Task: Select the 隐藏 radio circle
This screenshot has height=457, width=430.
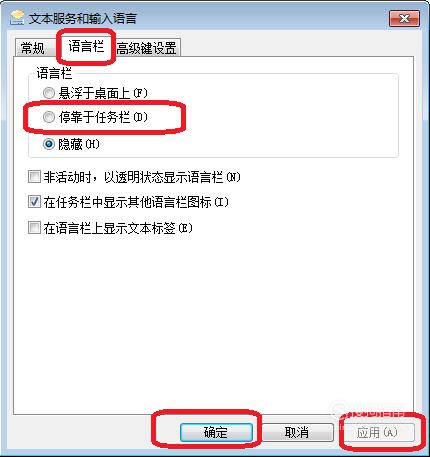Action: point(49,144)
